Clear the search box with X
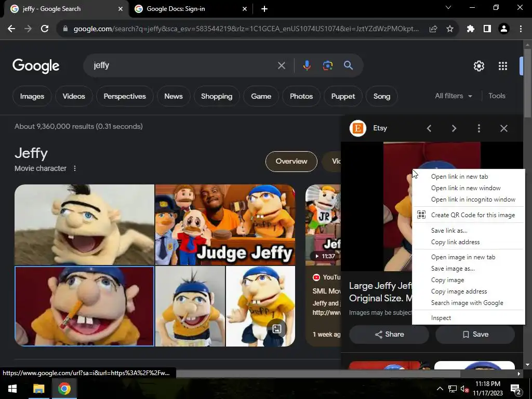This screenshot has height=399, width=532. [282, 65]
